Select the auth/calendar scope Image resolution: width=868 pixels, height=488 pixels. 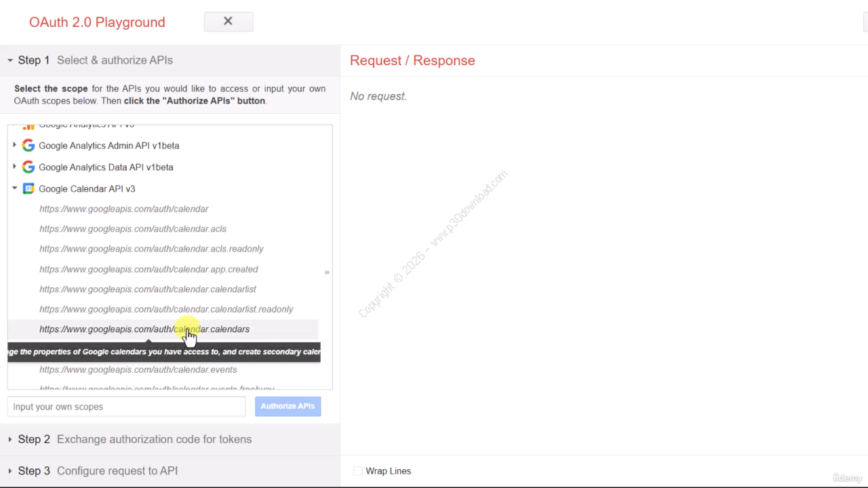(x=124, y=209)
